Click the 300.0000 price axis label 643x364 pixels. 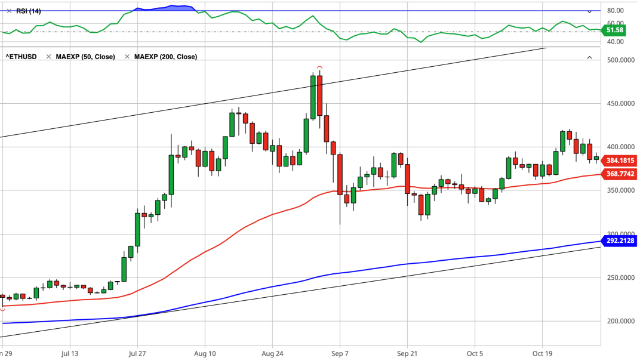(x=620, y=234)
